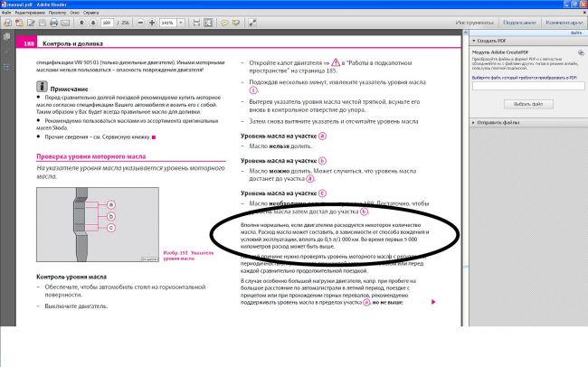This screenshot has width=588, height=367.
Task: Switch to read mode with expand icon
Action: point(252,23)
